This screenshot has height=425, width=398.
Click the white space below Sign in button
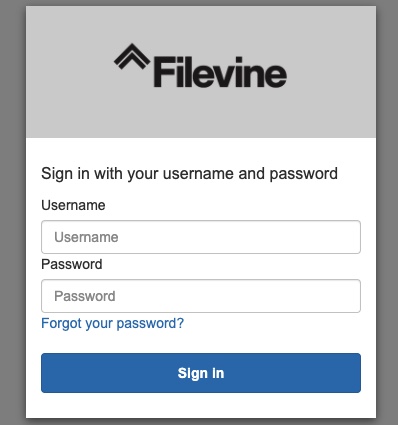coord(201,405)
